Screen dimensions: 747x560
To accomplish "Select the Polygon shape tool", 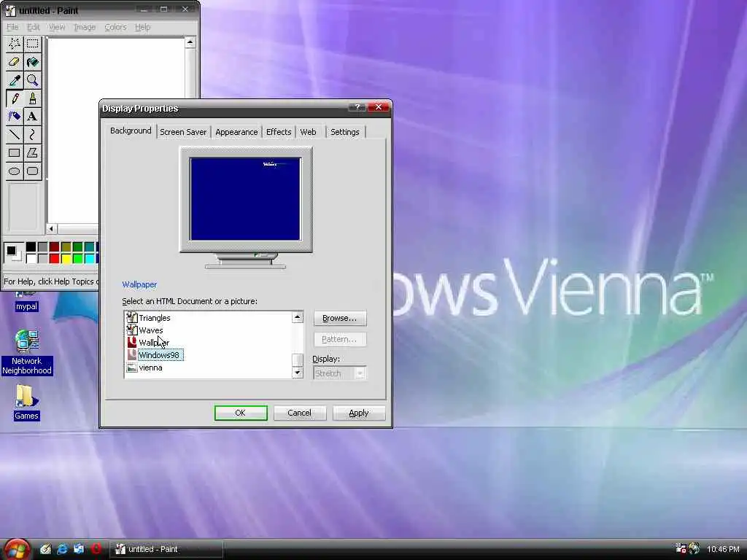I will coord(32,153).
